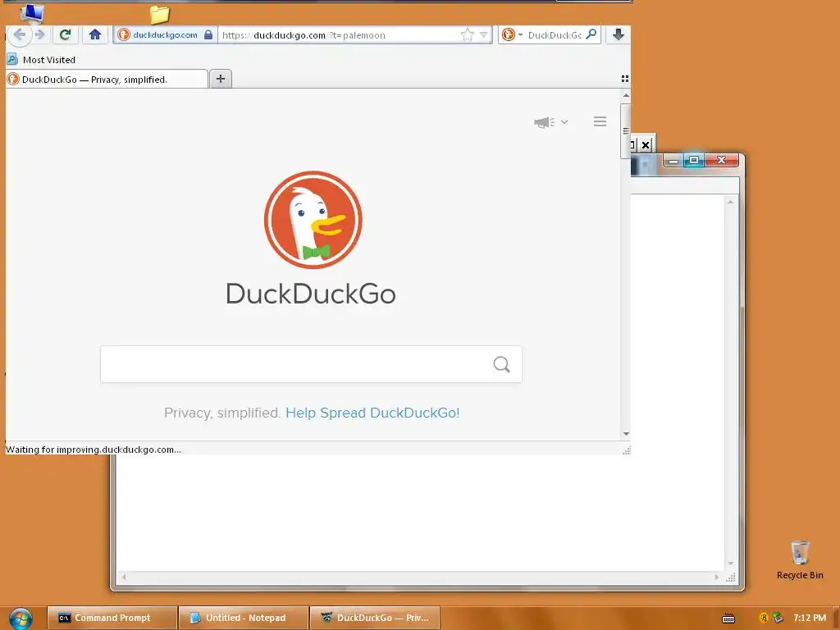840x630 pixels.
Task: Click Notepad window minimize button
Action: [673, 160]
